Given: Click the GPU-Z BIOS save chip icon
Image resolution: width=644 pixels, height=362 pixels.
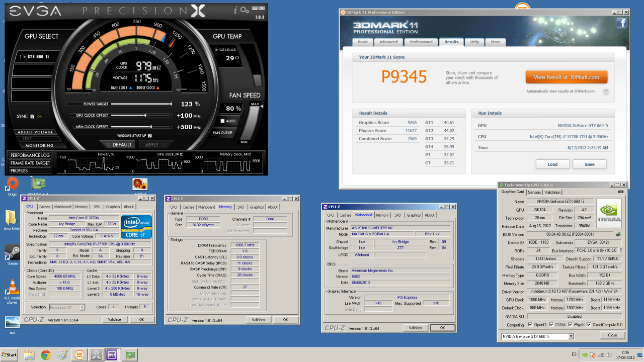Looking at the screenshot, I should [x=617, y=234].
